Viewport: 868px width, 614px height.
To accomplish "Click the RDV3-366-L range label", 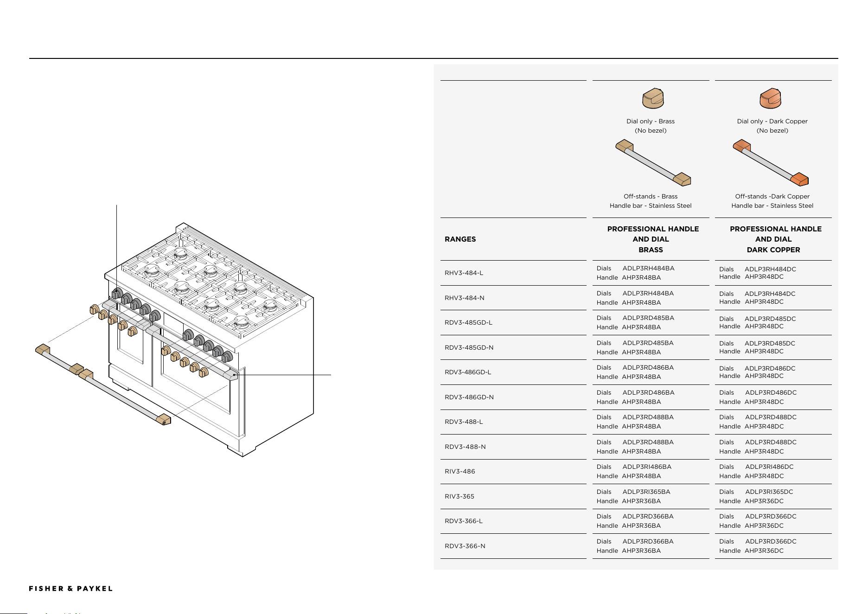I will tap(464, 521).
